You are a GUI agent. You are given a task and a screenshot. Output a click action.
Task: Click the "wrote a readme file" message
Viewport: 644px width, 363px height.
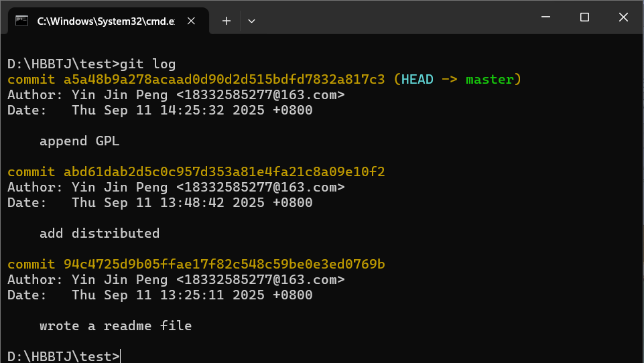[115, 326]
